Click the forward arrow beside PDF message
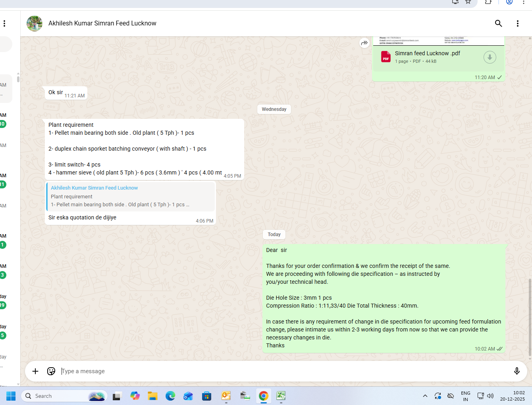Screen dimensions: 532x405 pos(364,43)
